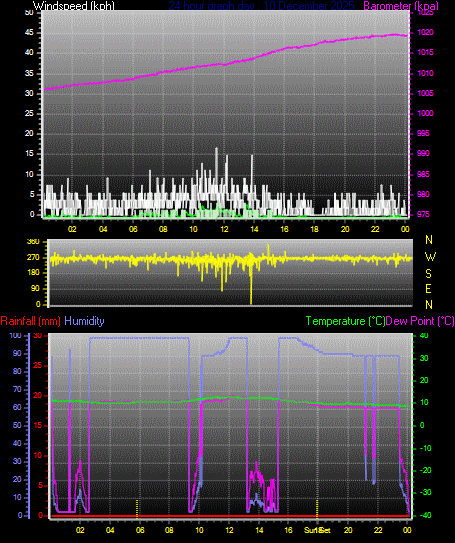Click -10 on the green temperature axis

click(426, 448)
